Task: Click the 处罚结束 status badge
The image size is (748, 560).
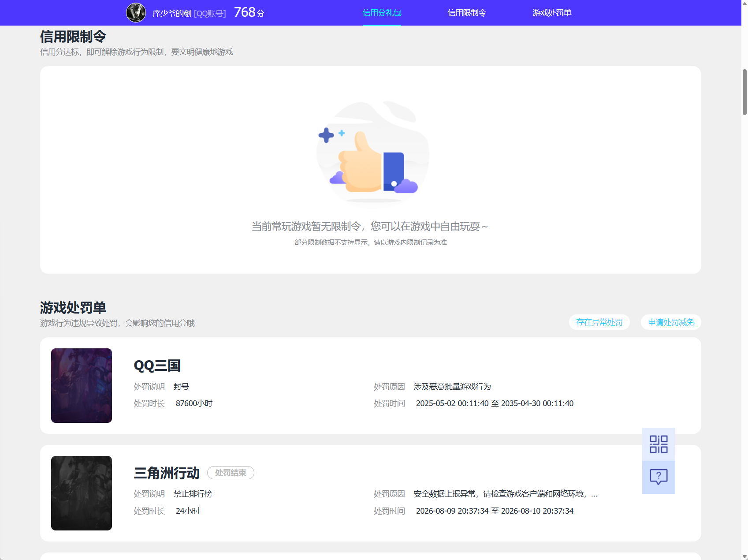Action: [x=231, y=473]
